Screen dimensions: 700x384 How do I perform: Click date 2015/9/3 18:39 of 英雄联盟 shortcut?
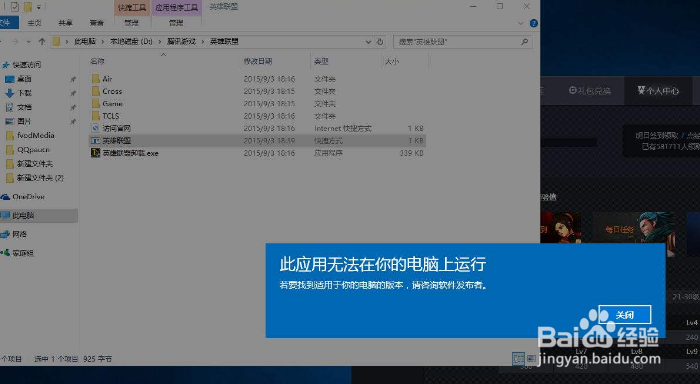[x=269, y=141]
